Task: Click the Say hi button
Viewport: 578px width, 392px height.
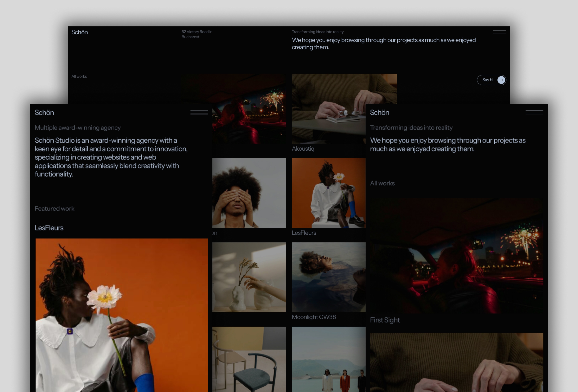Action: click(491, 80)
